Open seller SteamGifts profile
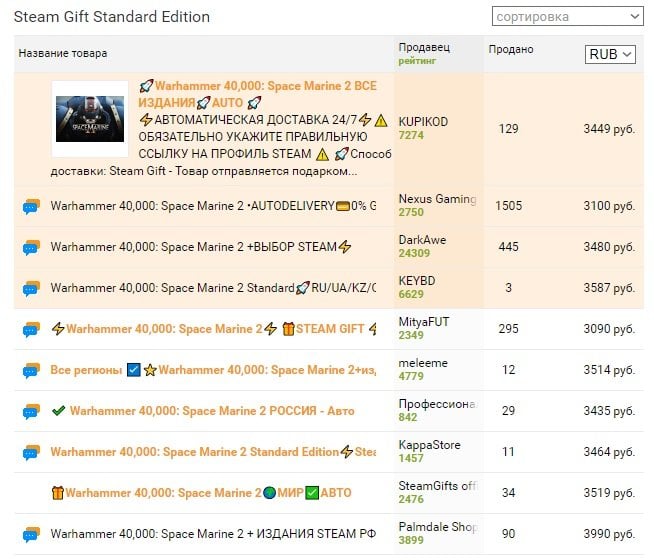Viewport: 654px width, 560px height. point(438,486)
